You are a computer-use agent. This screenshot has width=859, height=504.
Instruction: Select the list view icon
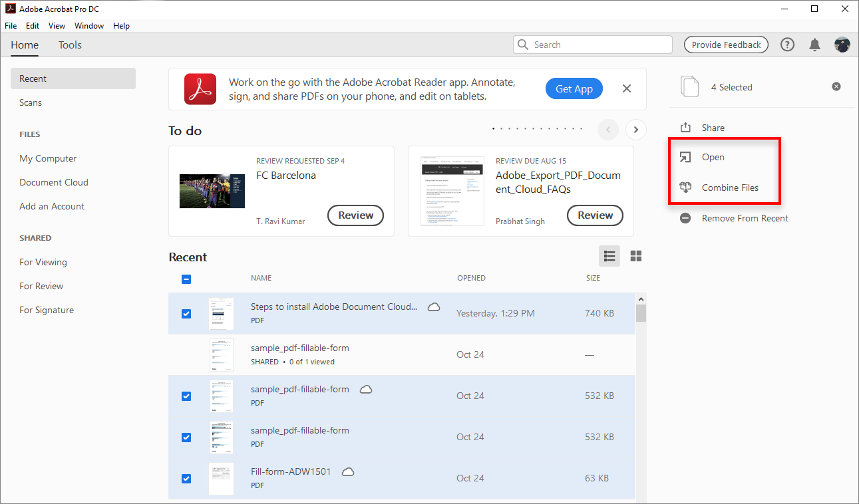coord(609,256)
